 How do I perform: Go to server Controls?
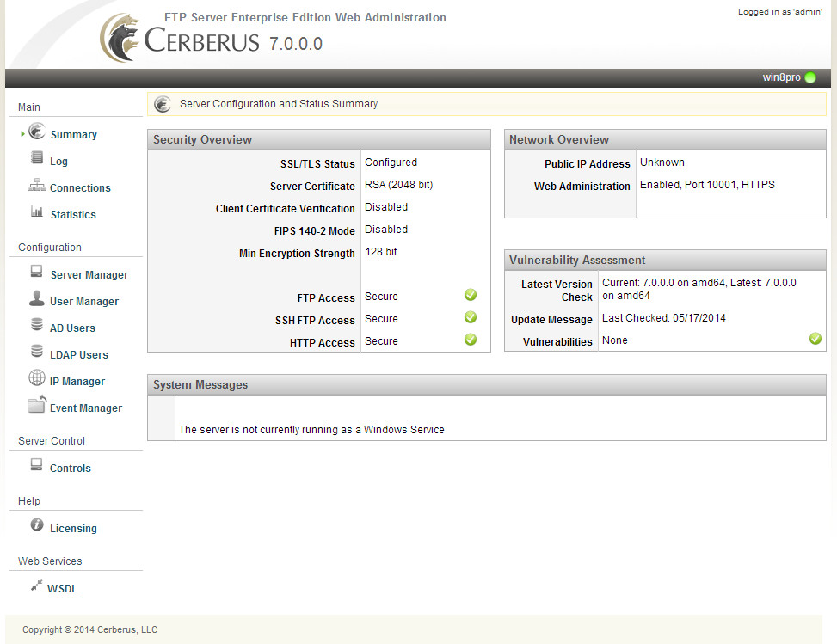[x=71, y=469]
